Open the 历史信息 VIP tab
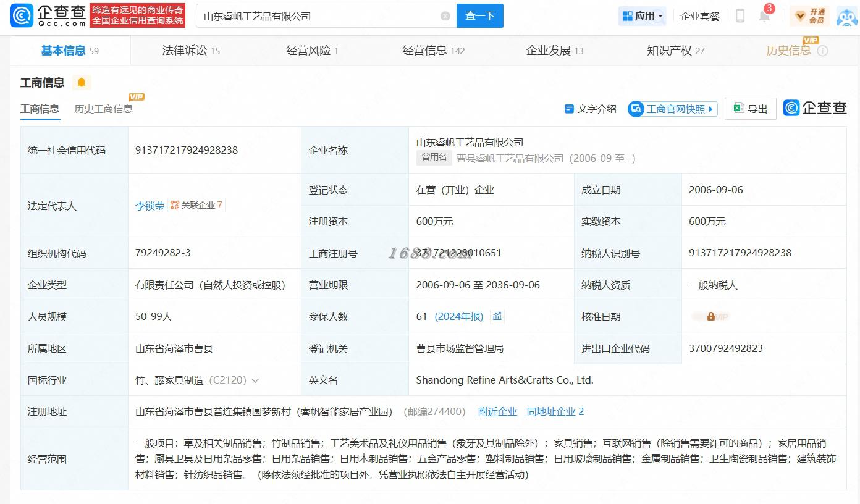 pyautogui.click(x=789, y=51)
